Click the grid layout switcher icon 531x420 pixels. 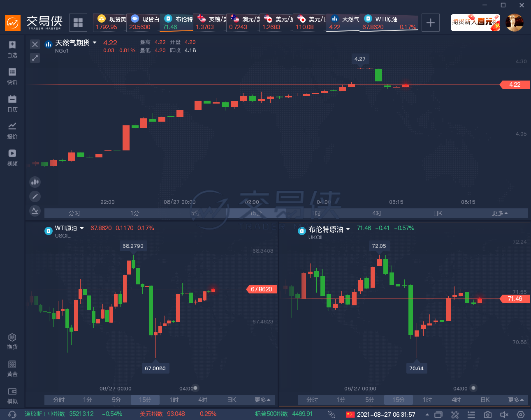[x=78, y=23]
